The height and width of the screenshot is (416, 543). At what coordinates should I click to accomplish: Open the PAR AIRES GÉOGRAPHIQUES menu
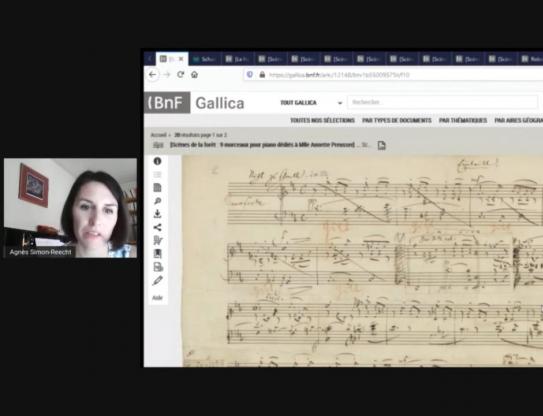tap(519, 120)
